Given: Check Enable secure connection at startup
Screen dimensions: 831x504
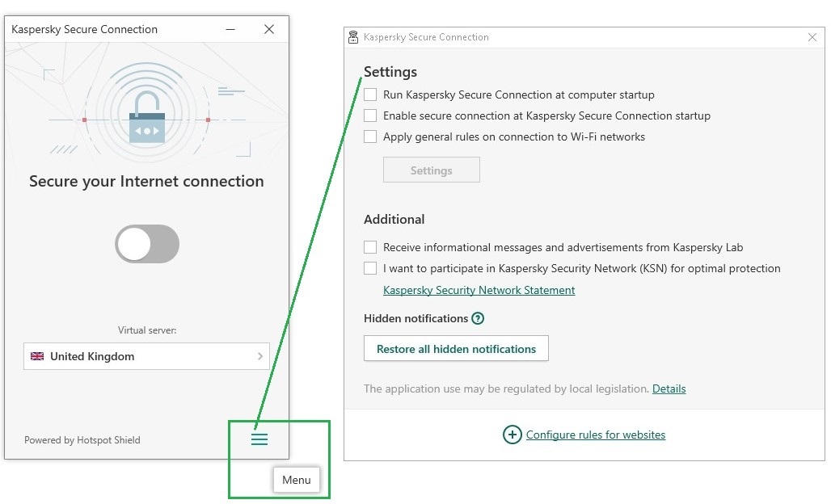Looking at the screenshot, I should coord(370,116).
